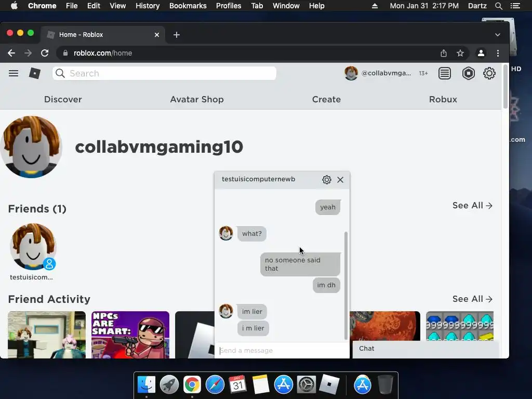532x399 pixels.
Task: Open the NPCs ARE SMART game thumbnail
Action: pyautogui.click(x=130, y=335)
